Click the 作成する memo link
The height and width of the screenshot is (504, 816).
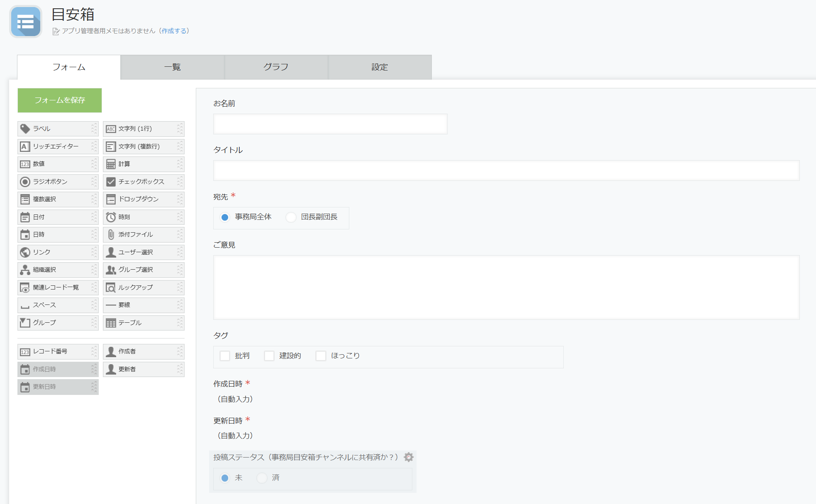click(174, 31)
